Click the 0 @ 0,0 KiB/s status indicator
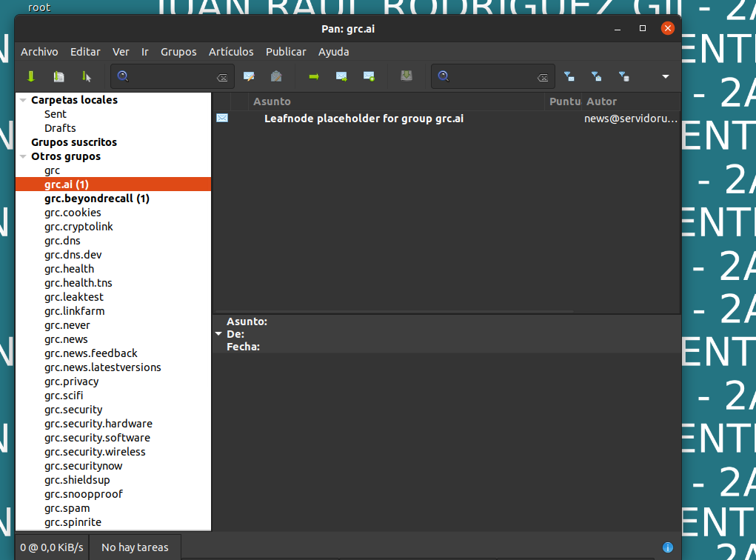The height and width of the screenshot is (560, 756). tap(52, 547)
